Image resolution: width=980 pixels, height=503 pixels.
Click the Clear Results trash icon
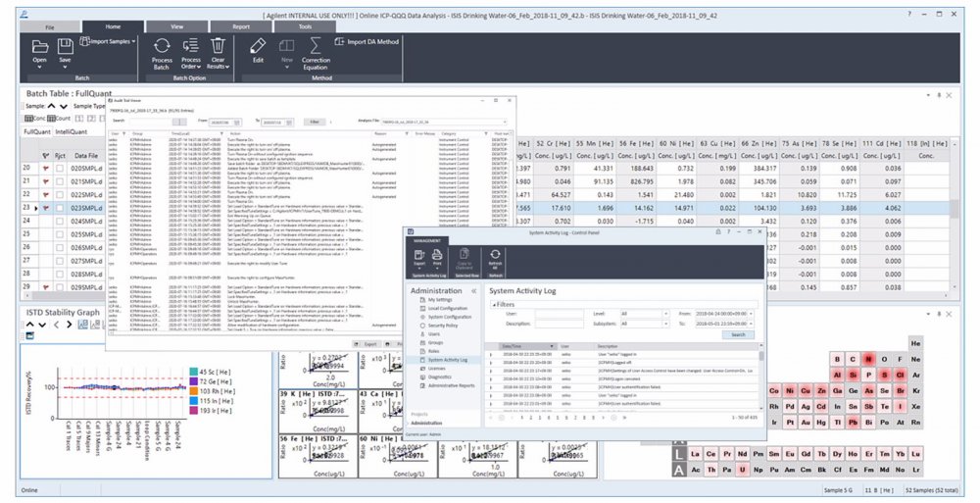[218, 46]
